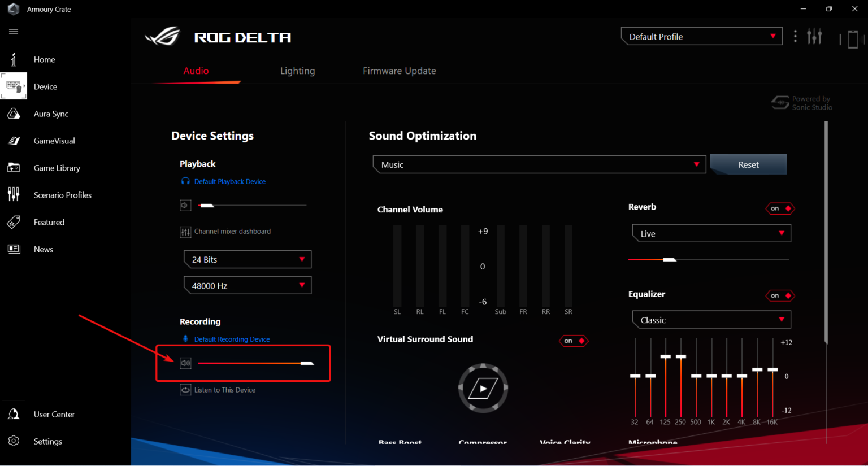Screen dimensions: 868x466
Task: Switch to the Lighting tab
Action: pos(297,71)
